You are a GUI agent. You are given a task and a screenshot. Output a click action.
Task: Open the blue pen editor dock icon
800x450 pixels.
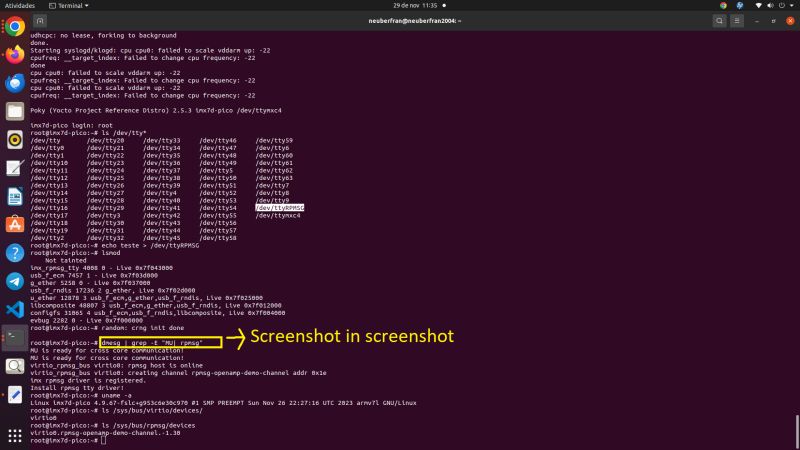pyautogui.click(x=15, y=394)
